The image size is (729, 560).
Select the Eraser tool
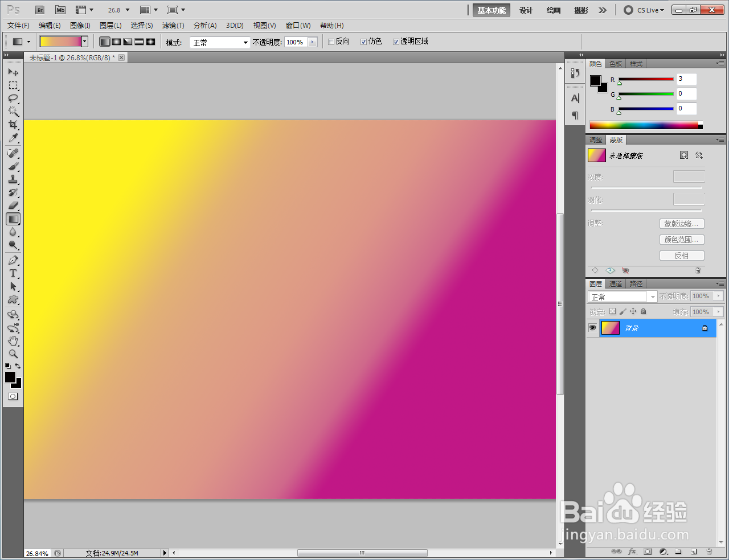pyautogui.click(x=13, y=205)
